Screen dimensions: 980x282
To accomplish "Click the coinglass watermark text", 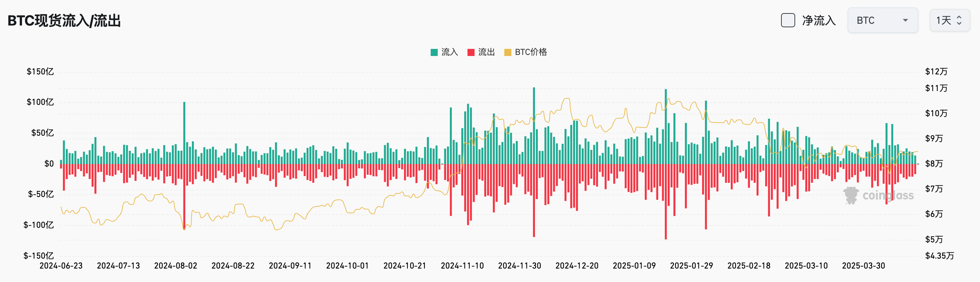I will 888,195.
